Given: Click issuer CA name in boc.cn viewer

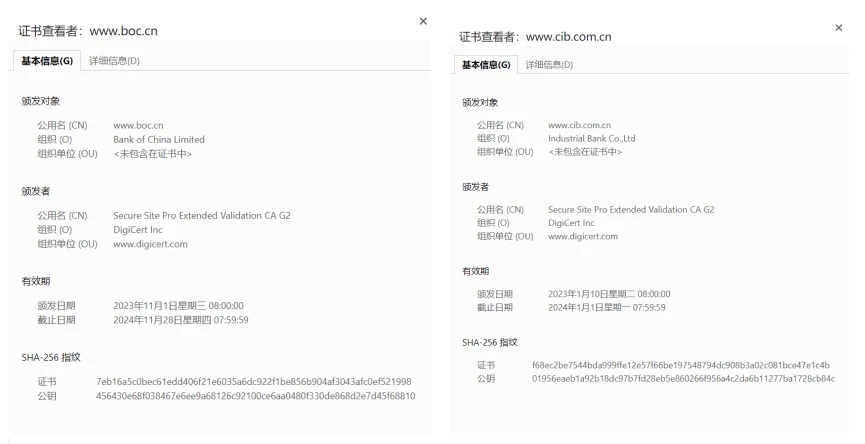Looking at the screenshot, I should click(202, 216).
